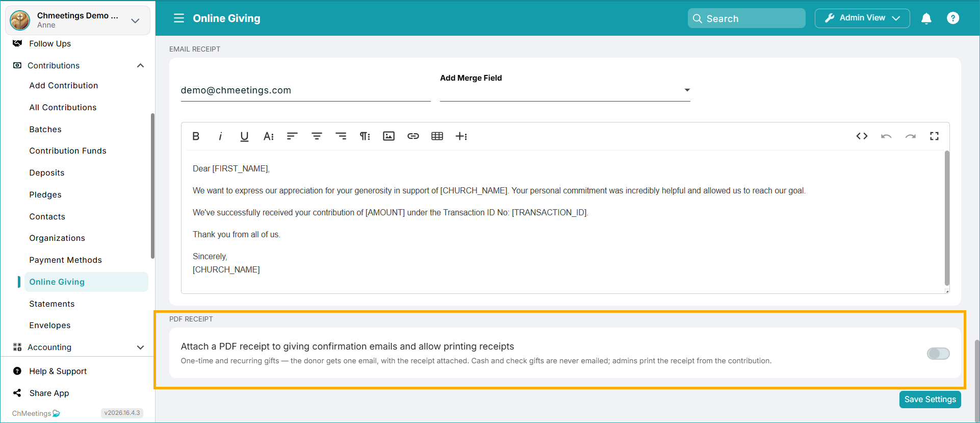Open Batches page
Viewport: 980px width, 423px height.
click(x=45, y=129)
